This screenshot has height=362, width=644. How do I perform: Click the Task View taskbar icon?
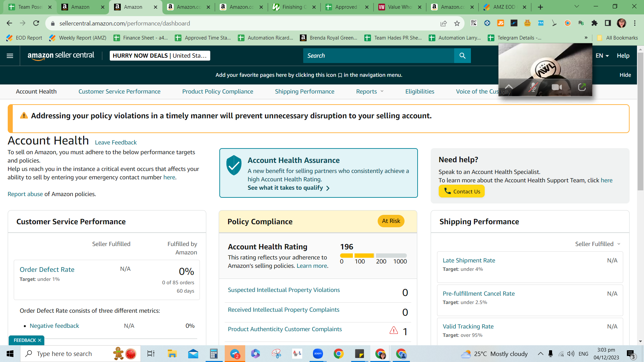[x=151, y=354]
